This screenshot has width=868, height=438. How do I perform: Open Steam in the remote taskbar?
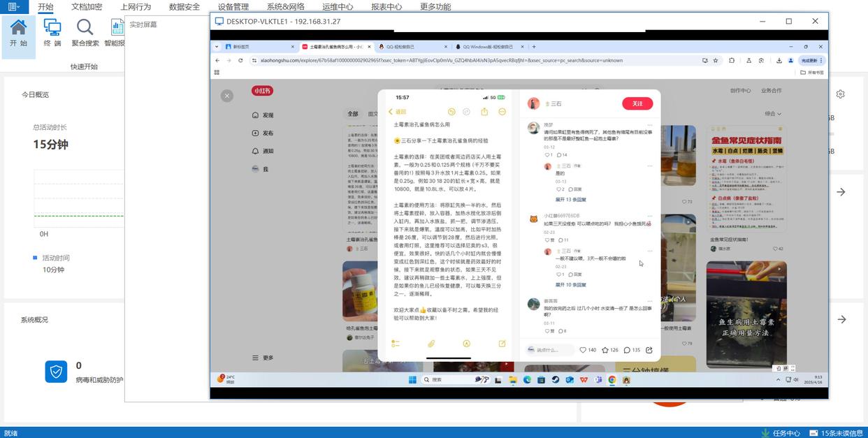(x=556, y=380)
